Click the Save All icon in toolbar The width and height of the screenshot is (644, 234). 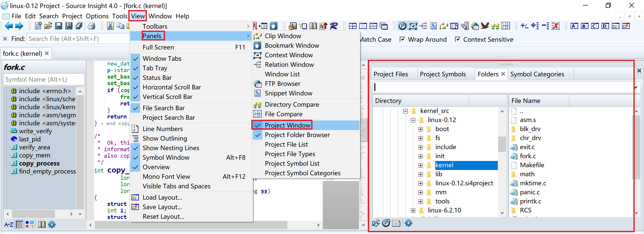click(x=79, y=26)
